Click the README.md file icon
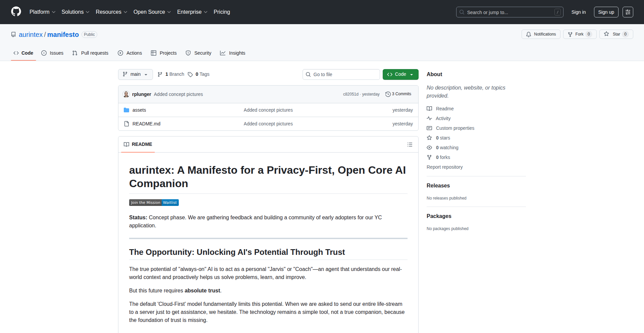Screen dimensions: 644x333 126,124
